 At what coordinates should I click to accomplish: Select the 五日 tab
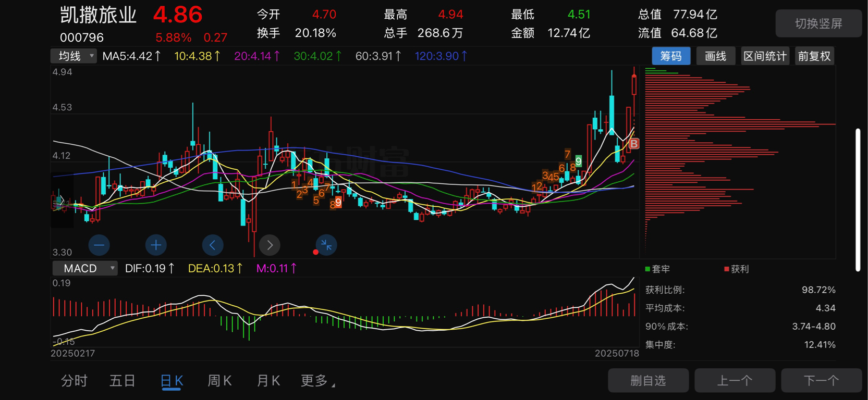(x=123, y=381)
